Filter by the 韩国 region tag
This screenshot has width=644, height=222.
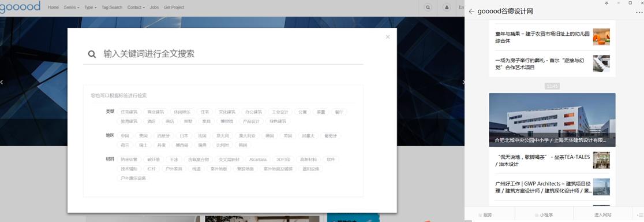243,145
